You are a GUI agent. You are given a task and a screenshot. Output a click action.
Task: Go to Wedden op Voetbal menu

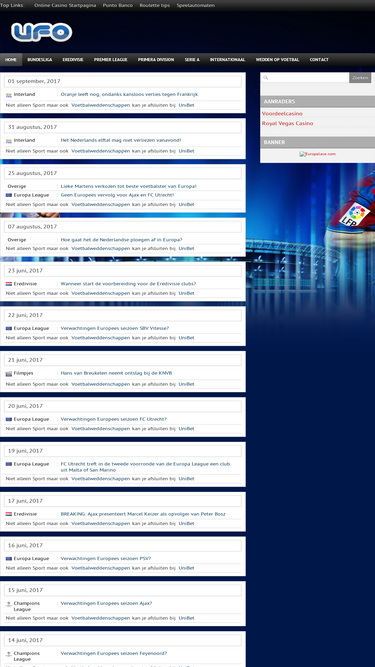point(277,60)
